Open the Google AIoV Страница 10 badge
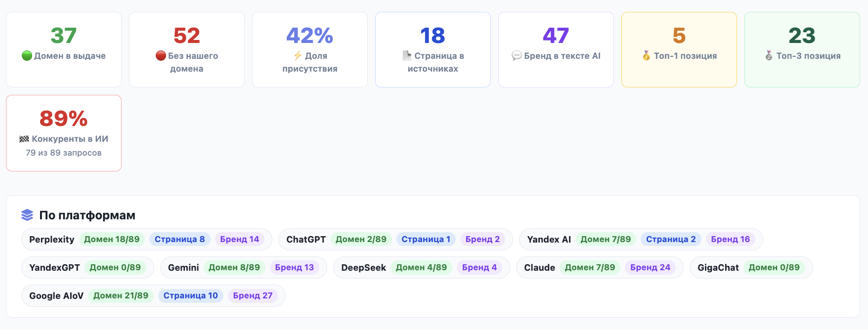 pos(191,295)
